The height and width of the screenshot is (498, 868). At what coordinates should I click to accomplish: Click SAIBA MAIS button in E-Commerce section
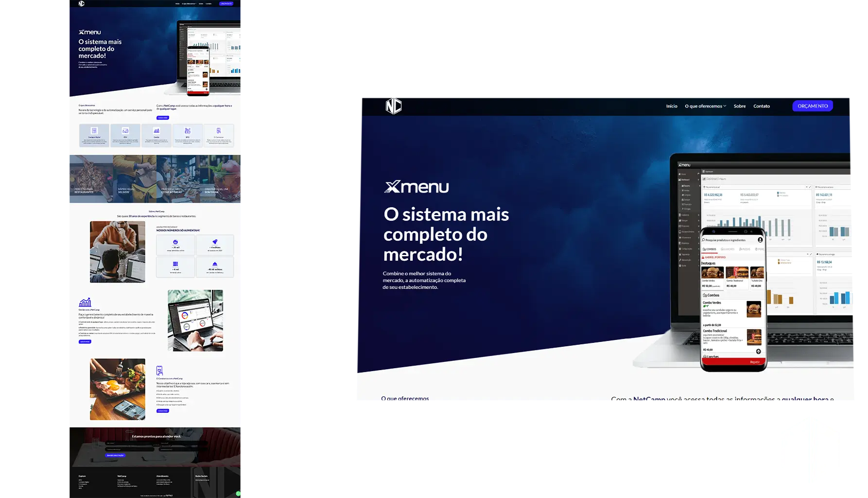click(163, 411)
